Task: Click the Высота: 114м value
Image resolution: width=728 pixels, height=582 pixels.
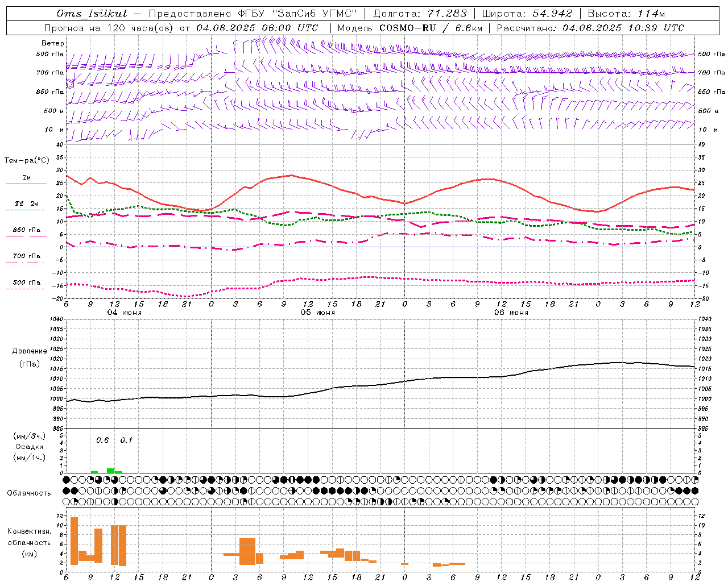Action: coord(626,14)
